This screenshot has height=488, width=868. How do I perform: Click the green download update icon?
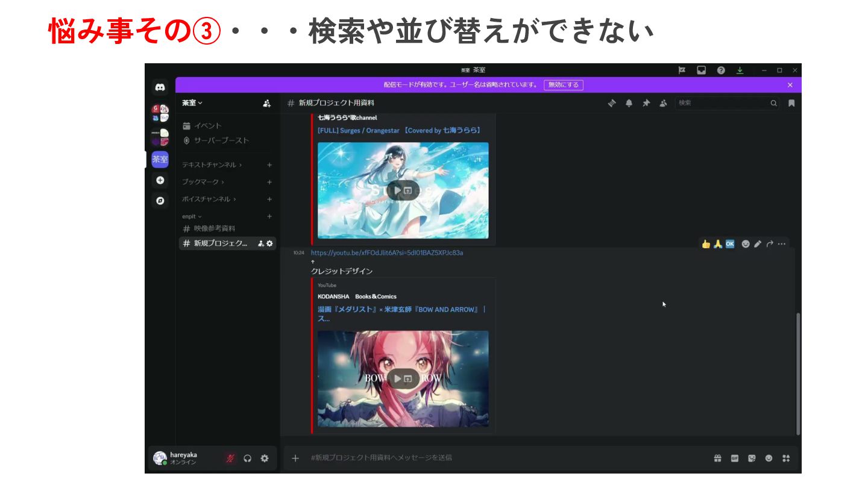pos(740,70)
